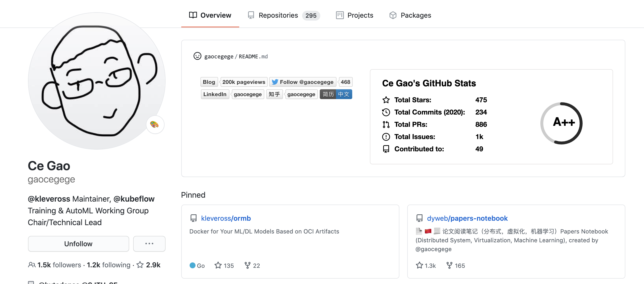644x284 pixels.
Task: Open 22 forks of ormb
Action: click(x=252, y=265)
